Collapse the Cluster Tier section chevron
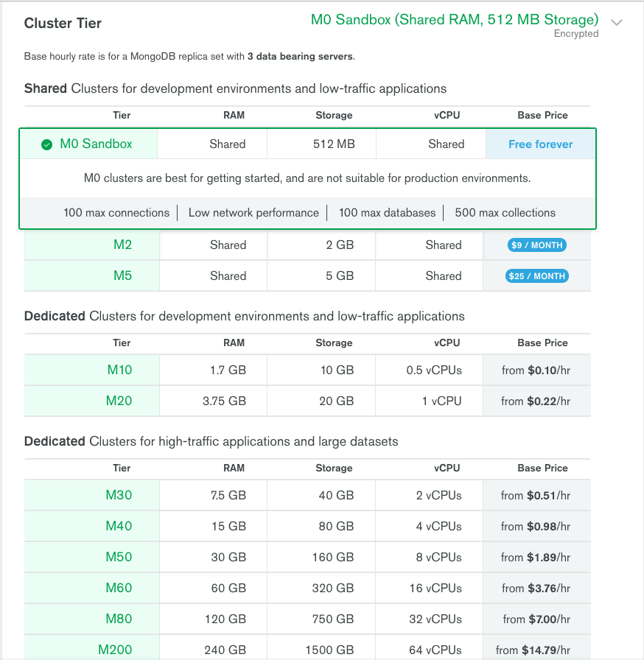The width and height of the screenshot is (644, 660). pos(616,23)
